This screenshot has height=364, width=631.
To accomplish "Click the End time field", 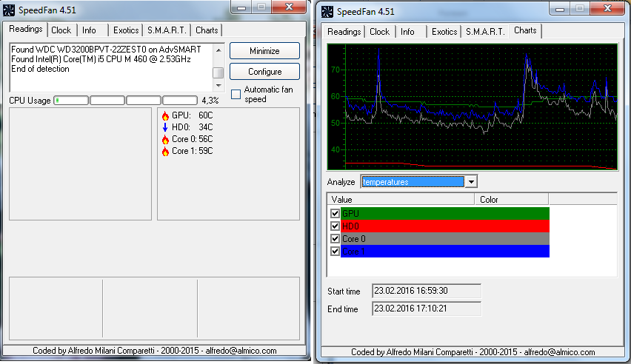I will tap(427, 309).
